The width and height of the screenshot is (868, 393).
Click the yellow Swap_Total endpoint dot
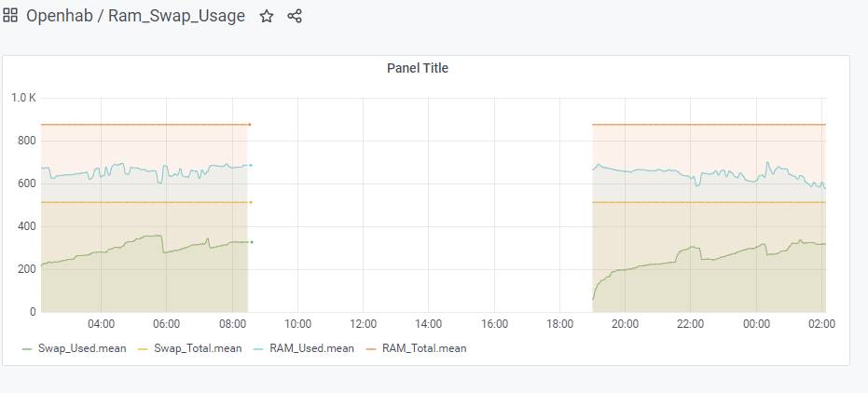point(251,202)
